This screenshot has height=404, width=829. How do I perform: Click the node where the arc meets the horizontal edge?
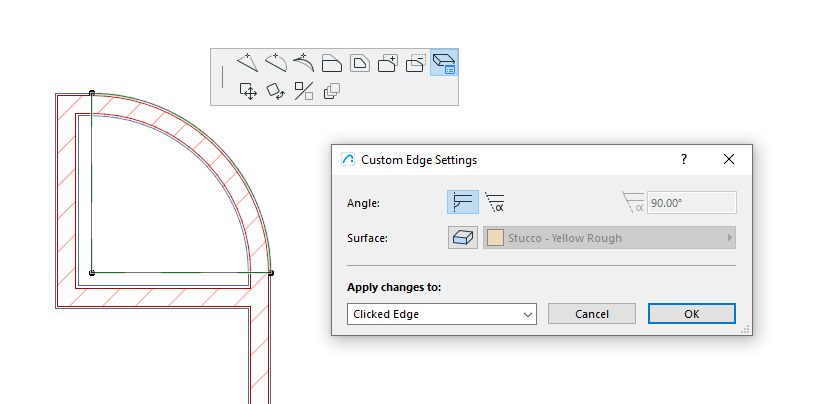[271, 273]
